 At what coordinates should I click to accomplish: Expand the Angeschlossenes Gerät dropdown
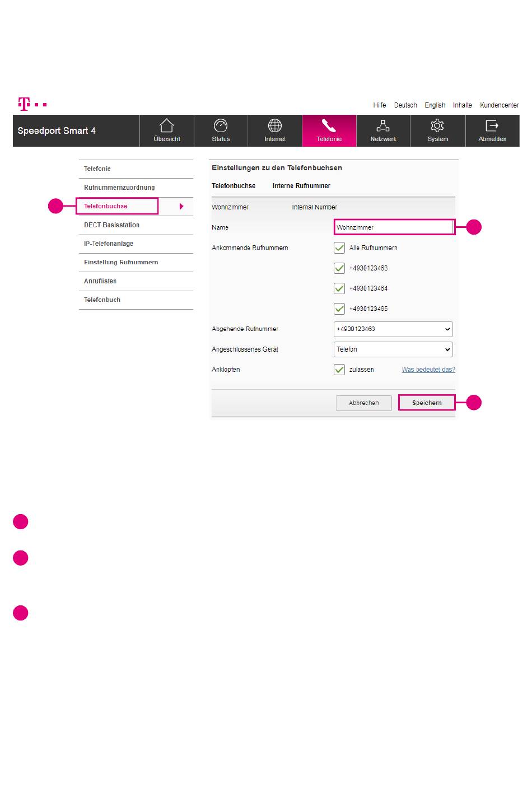point(393,349)
